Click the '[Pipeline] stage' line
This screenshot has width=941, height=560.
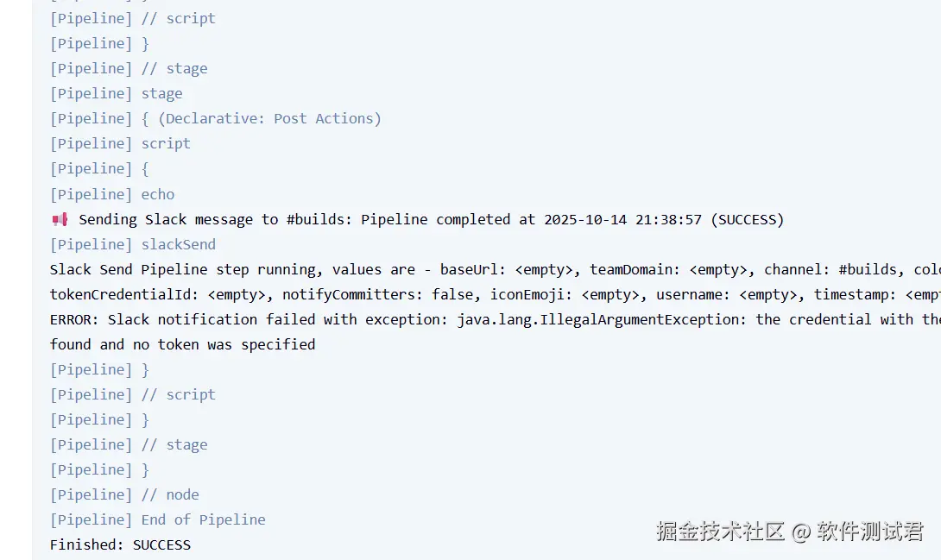116,93
